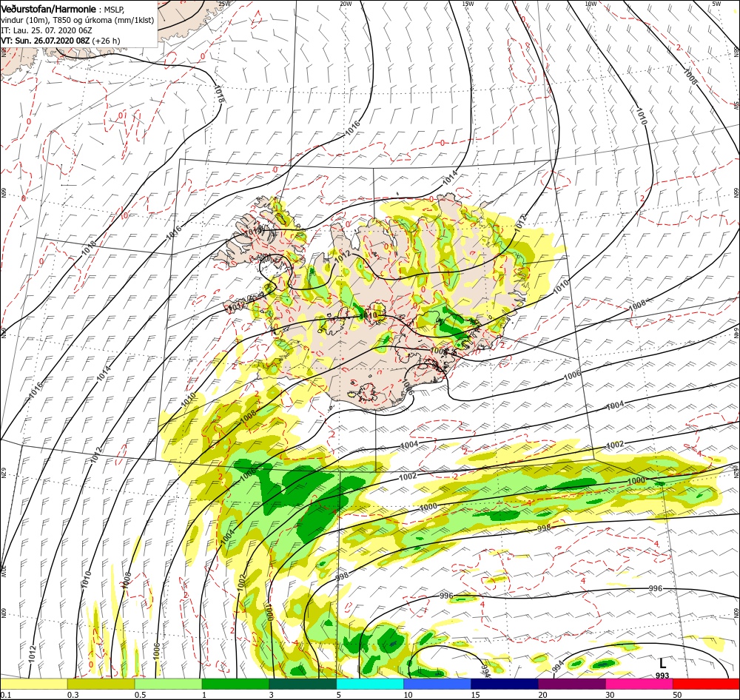Viewport: 740px width, 700px height.
Task: Click the '(+26 h)' forecast offset text
Action: coord(106,41)
